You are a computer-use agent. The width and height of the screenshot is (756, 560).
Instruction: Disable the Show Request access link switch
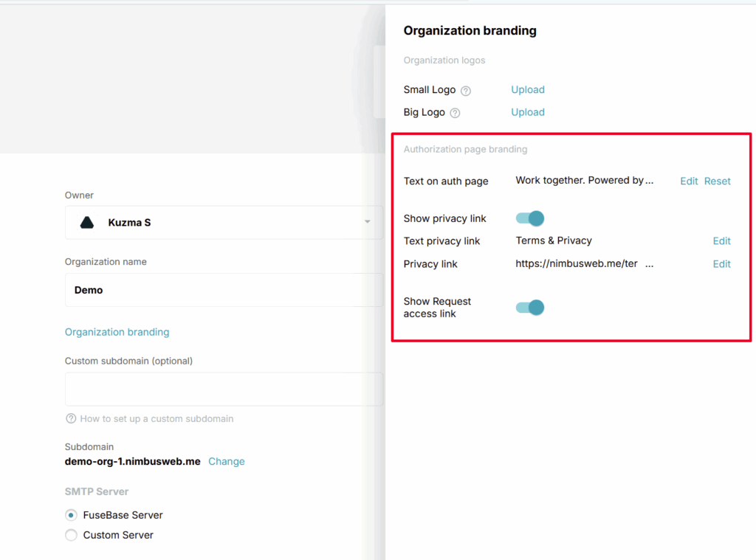click(529, 307)
